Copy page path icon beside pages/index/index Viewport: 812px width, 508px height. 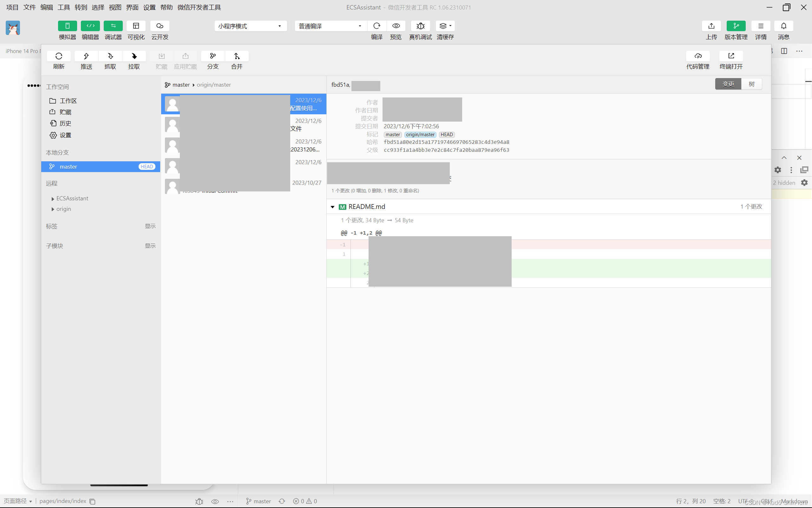click(x=93, y=501)
